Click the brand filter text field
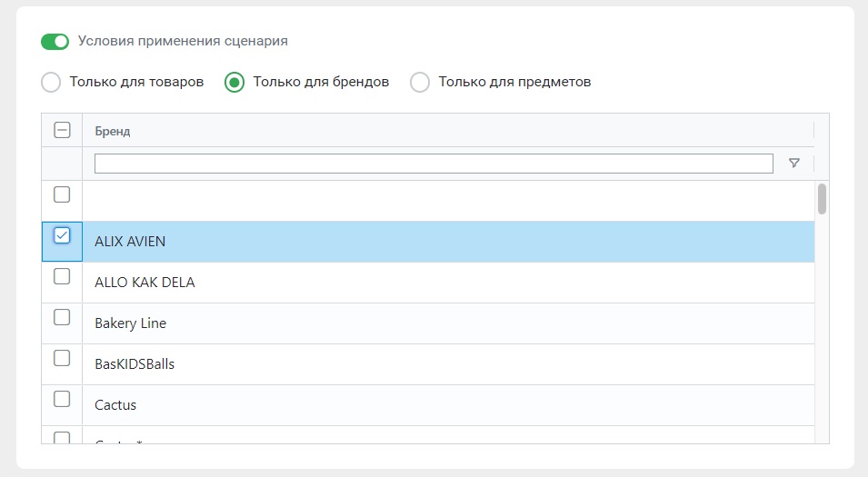Screen dimensions: 868x477 coord(434,164)
